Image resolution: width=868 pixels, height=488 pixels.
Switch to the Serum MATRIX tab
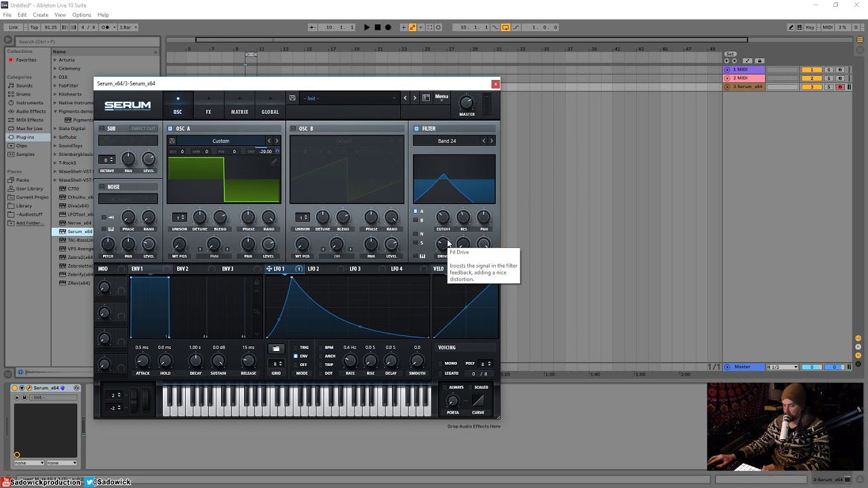pos(239,106)
